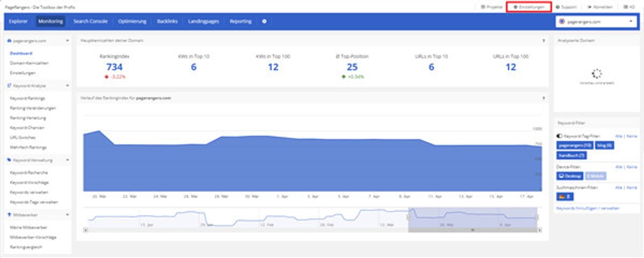
Task: Toggle the handbuch (7) tag filter
Action: (x=572, y=155)
